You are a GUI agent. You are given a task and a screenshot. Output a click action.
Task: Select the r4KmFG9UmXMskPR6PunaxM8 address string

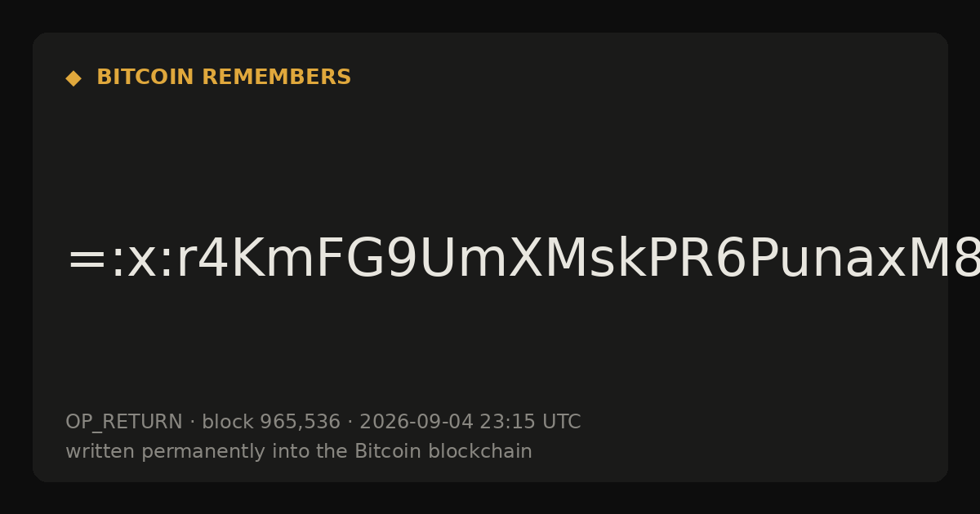coord(566,261)
